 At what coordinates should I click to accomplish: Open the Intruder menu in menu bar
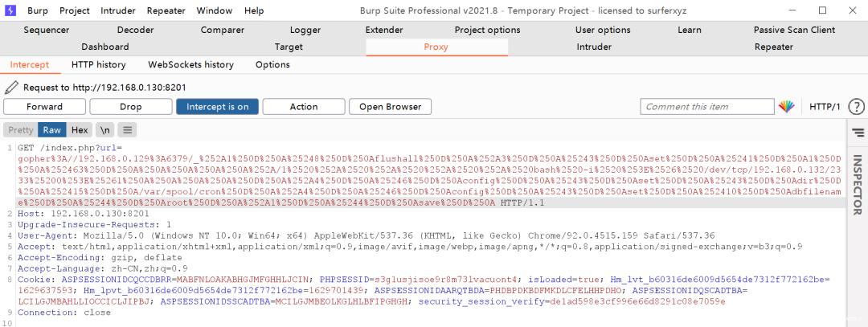point(118,10)
